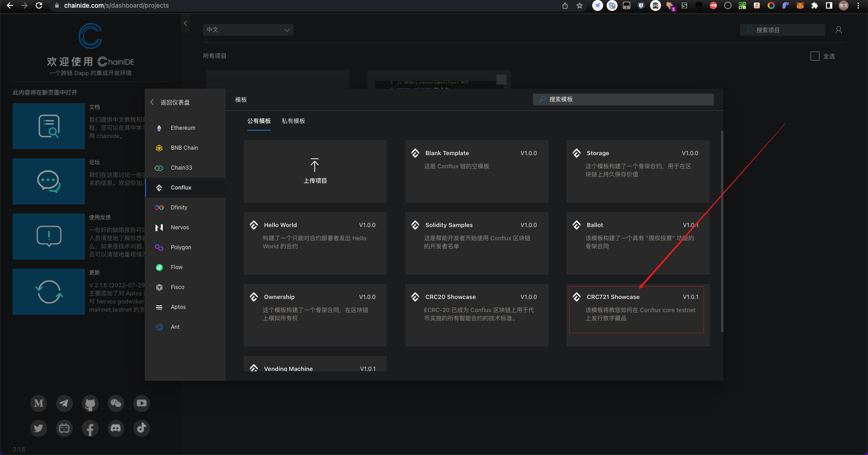Open the CRC721 Showcase template card
The image size is (868, 455).
tap(638, 315)
